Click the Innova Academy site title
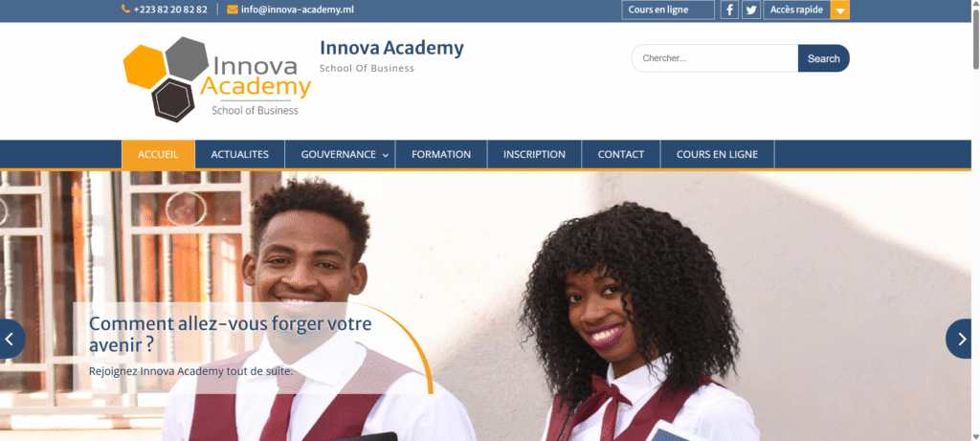The height and width of the screenshot is (441, 980). [x=391, y=48]
